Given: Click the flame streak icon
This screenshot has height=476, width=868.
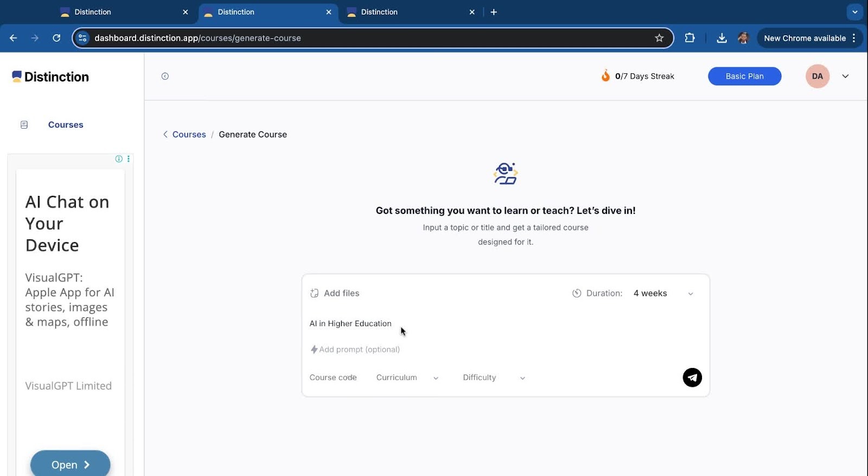Looking at the screenshot, I should pos(605,76).
